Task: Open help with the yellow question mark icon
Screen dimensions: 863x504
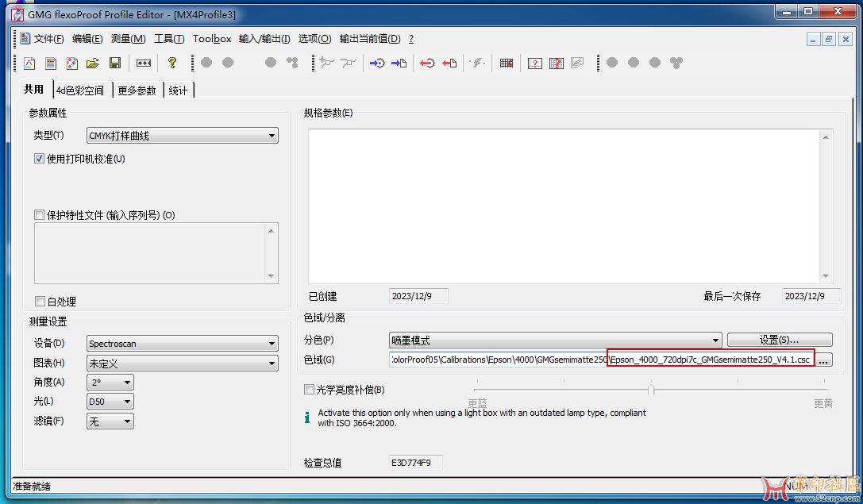Action: pos(172,63)
